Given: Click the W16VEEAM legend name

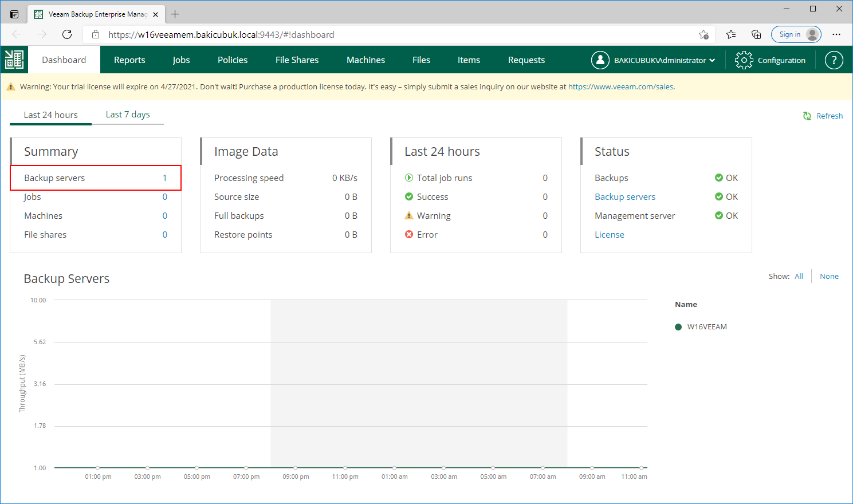Looking at the screenshot, I should 707,327.
